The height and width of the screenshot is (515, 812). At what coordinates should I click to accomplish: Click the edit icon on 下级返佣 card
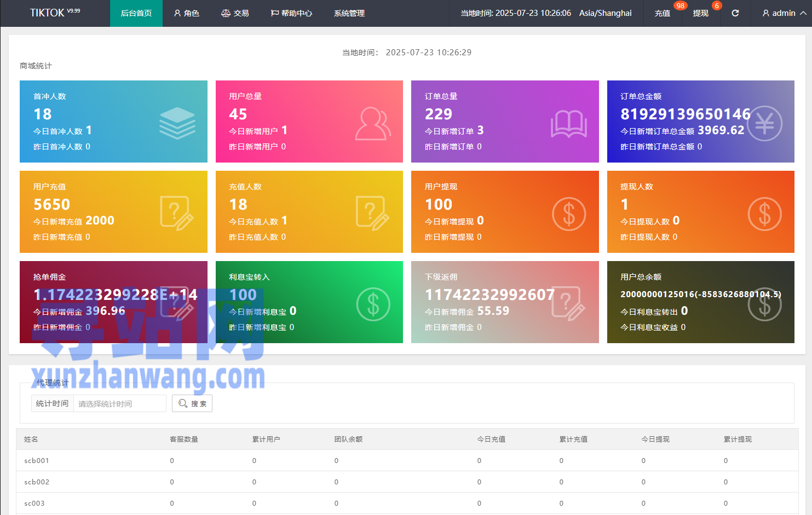point(568,304)
